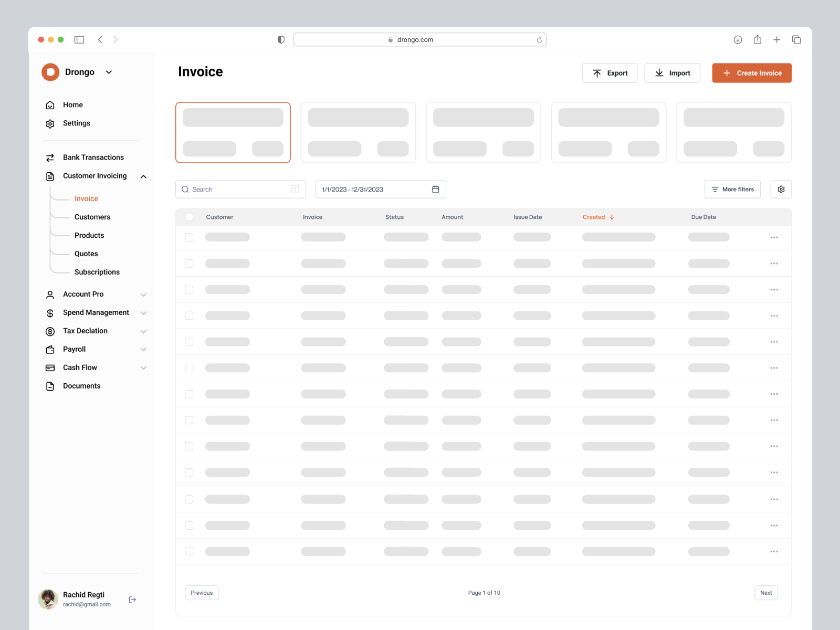This screenshot has height=630, width=840.
Task: Open the Subscriptions menu item
Action: 97,271
